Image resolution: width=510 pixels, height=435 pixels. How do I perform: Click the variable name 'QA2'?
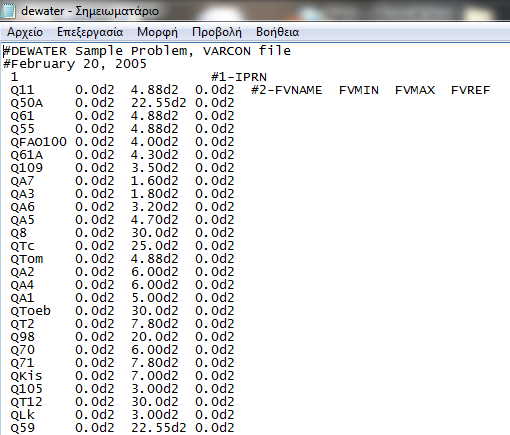(22, 272)
